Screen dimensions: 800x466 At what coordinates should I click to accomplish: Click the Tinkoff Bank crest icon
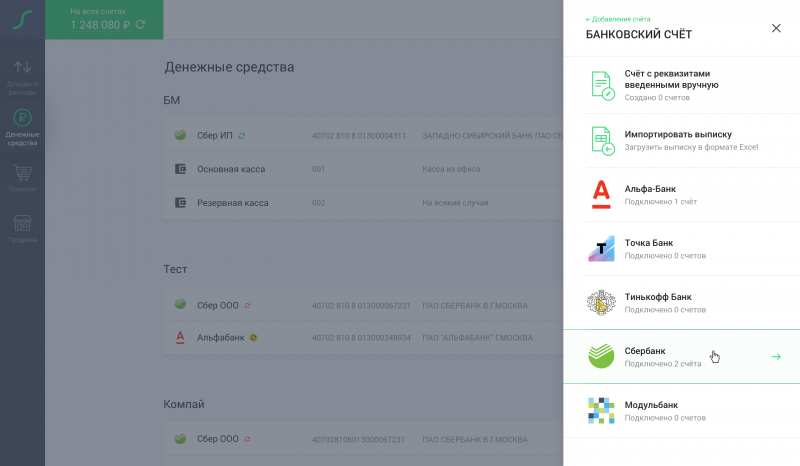pos(601,302)
